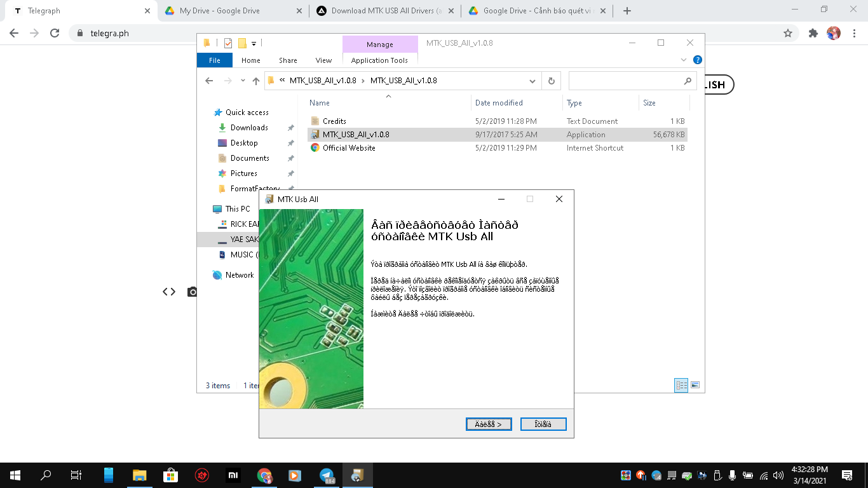Close the Telegraph tab
The image size is (868, 488).
pos(147,11)
